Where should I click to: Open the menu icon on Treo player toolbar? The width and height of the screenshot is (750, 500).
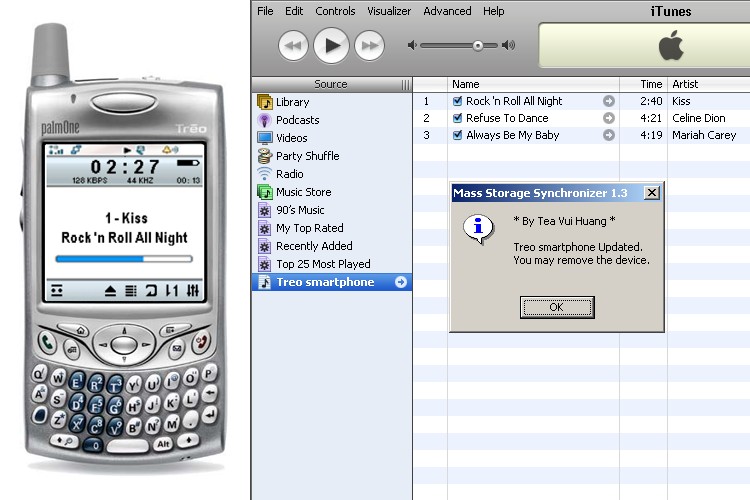(x=56, y=290)
